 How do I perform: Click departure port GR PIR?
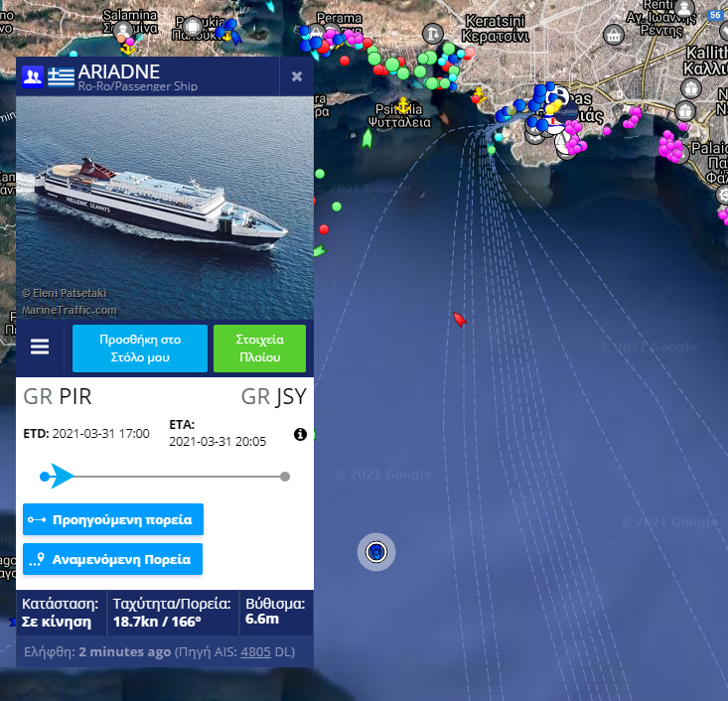(58, 397)
